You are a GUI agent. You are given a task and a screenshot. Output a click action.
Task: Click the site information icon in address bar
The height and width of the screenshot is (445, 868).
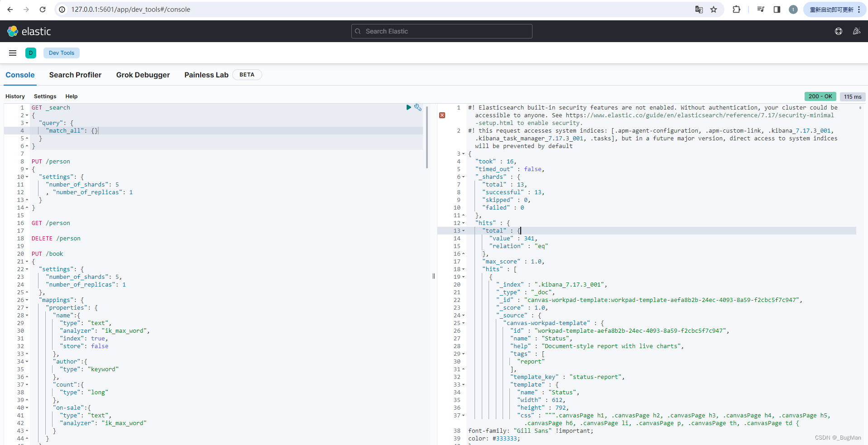click(62, 10)
